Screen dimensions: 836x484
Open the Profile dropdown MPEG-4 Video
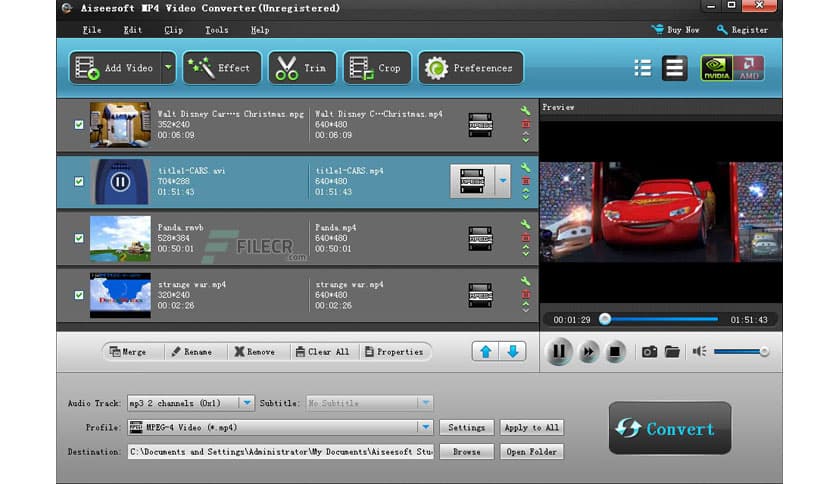tap(280, 427)
